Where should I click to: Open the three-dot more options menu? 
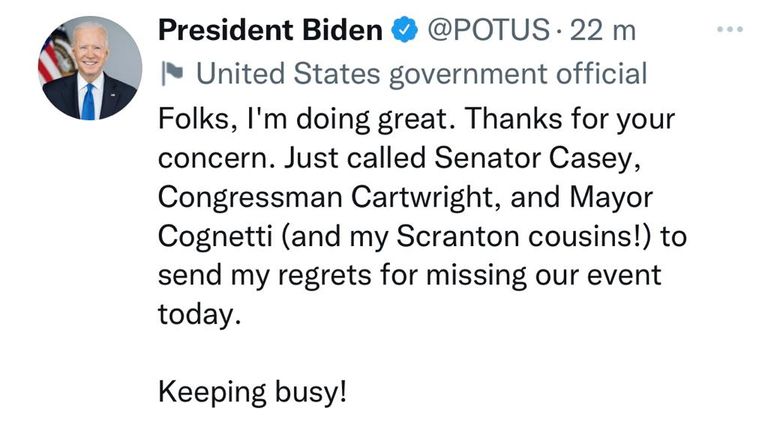pos(731,29)
